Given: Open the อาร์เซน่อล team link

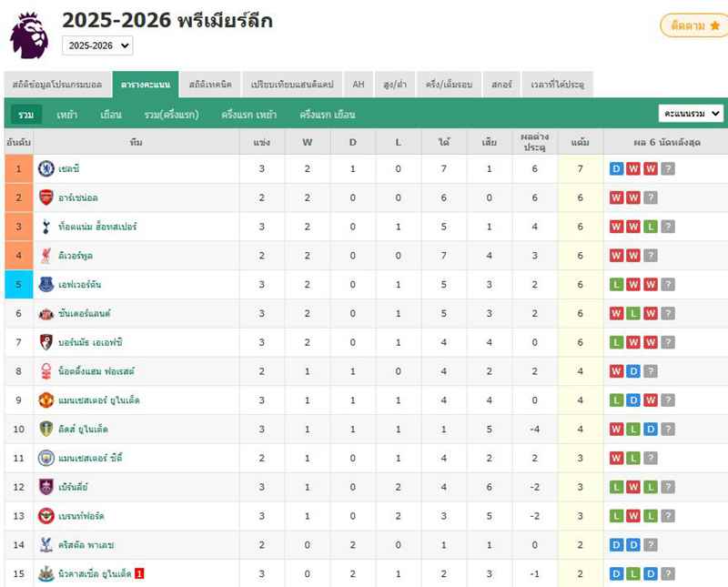Looking at the screenshot, I should point(78,197).
